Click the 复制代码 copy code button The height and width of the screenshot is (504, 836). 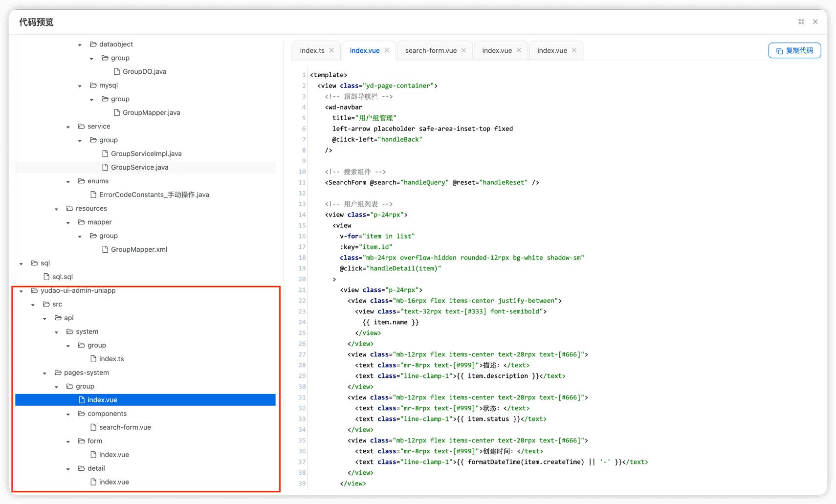click(x=794, y=50)
